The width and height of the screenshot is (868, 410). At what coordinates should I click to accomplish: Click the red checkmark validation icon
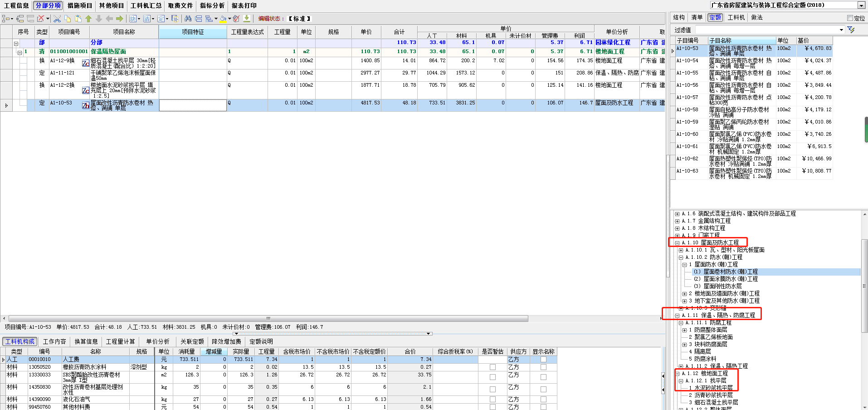[x=236, y=19]
